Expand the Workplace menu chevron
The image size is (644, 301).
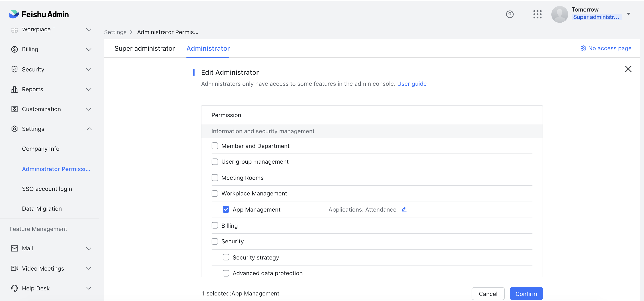[89, 30]
